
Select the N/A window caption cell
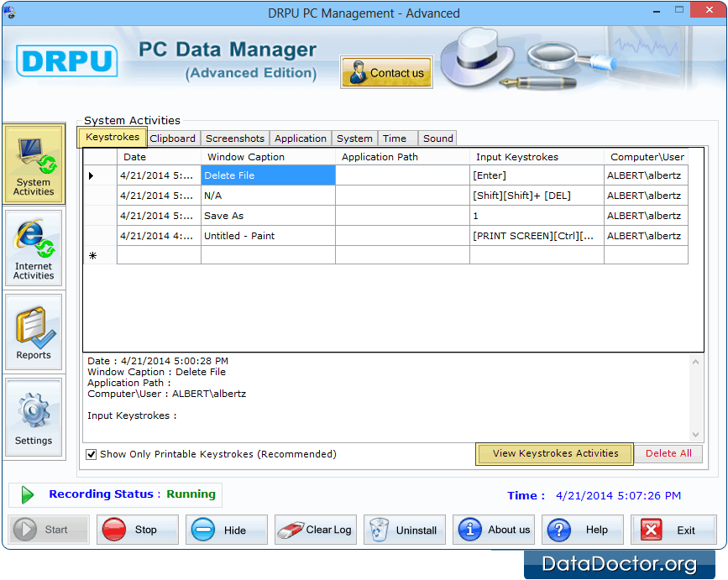pos(268,196)
